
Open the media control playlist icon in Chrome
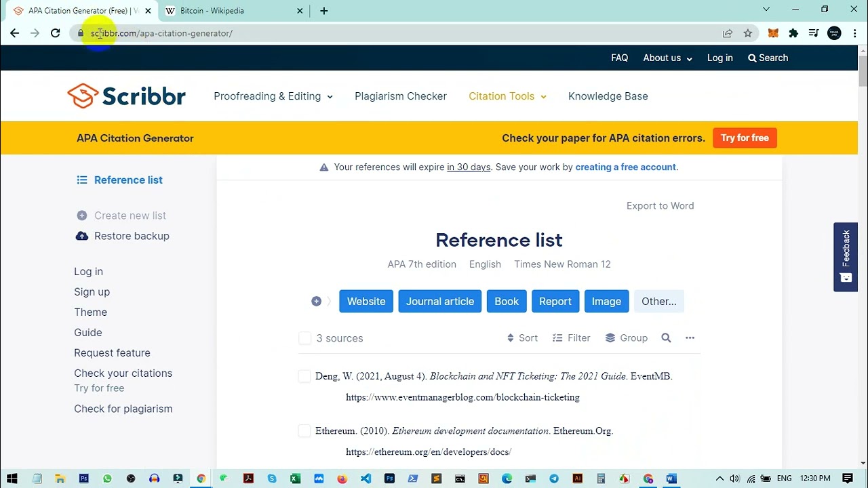pyautogui.click(x=814, y=33)
